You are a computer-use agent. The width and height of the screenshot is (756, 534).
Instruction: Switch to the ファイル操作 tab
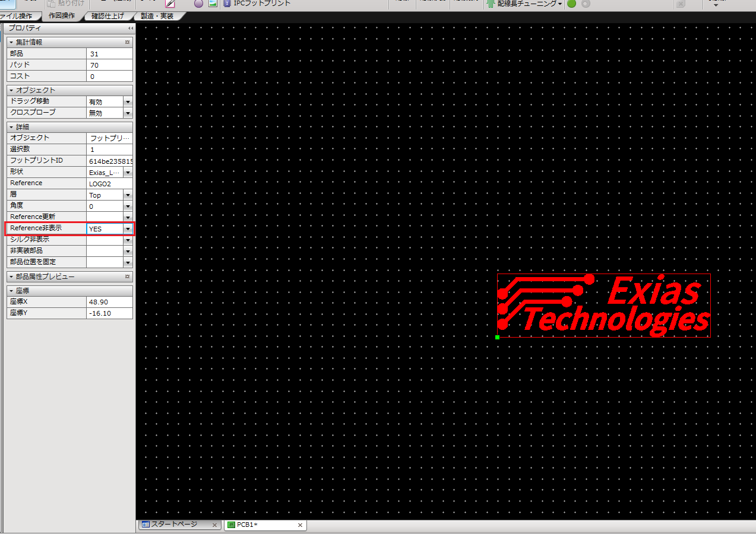(x=19, y=16)
